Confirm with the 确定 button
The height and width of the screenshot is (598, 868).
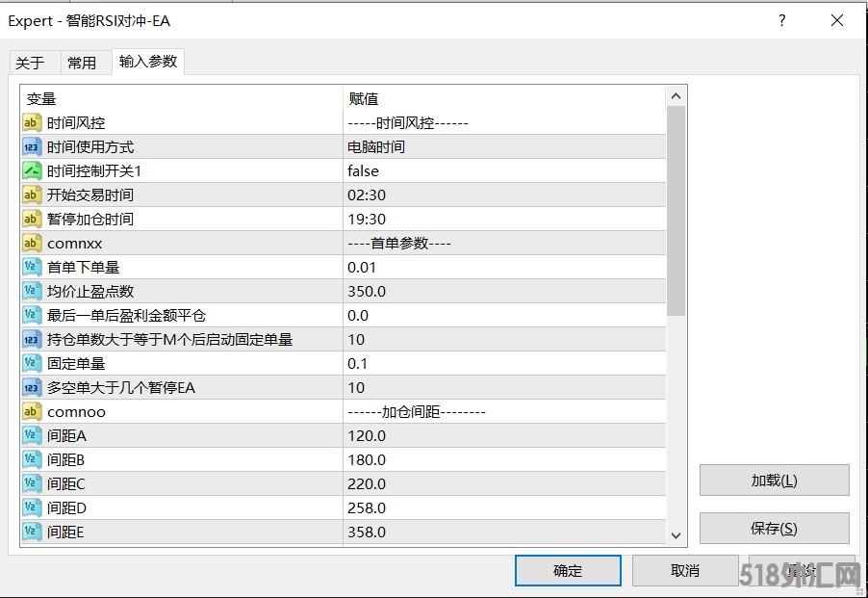pos(568,570)
